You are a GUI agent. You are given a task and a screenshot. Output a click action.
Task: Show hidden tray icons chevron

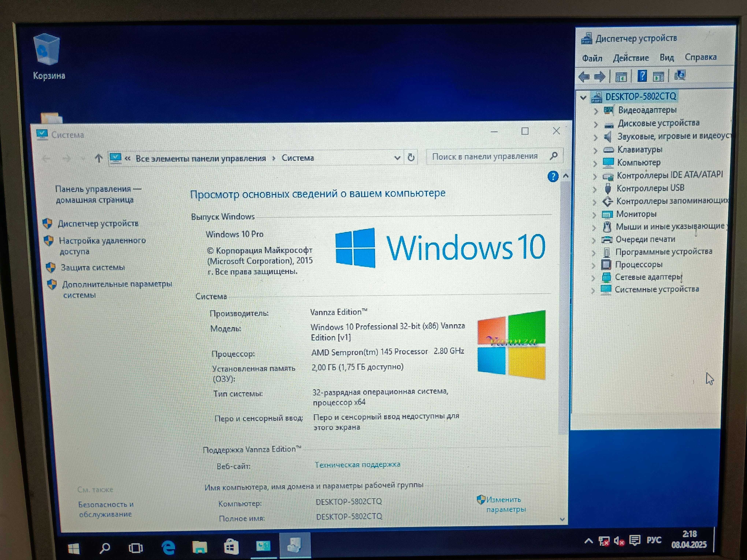pos(588,541)
